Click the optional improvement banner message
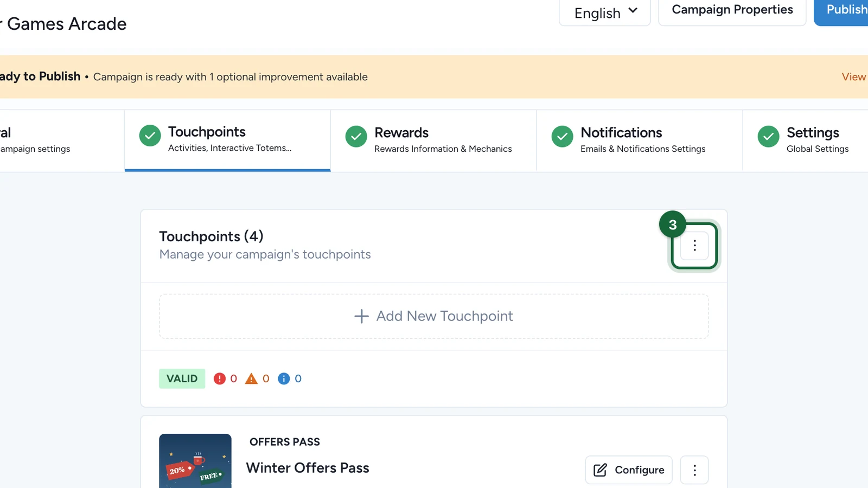The image size is (868, 488). click(x=230, y=77)
